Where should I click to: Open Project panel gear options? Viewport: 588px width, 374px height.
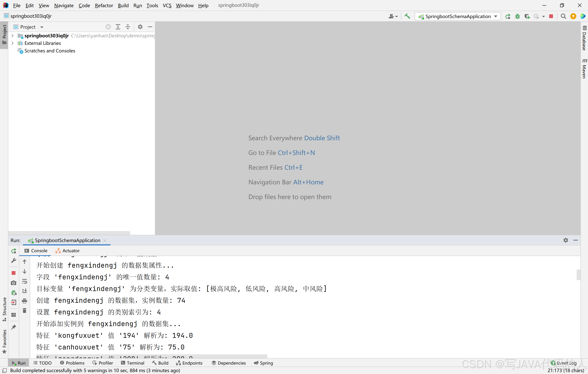click(x=140, y=27)
